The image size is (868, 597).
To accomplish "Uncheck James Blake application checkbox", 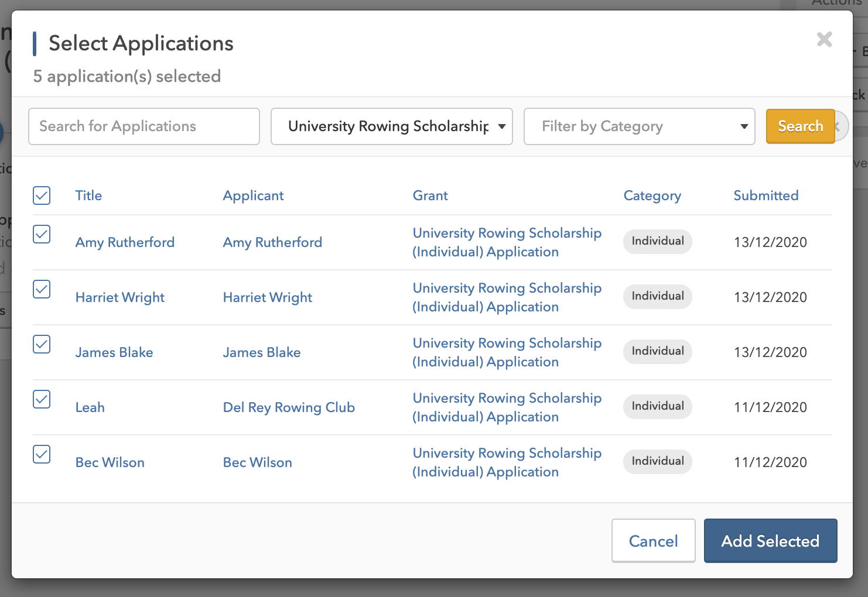I will 42,344.
